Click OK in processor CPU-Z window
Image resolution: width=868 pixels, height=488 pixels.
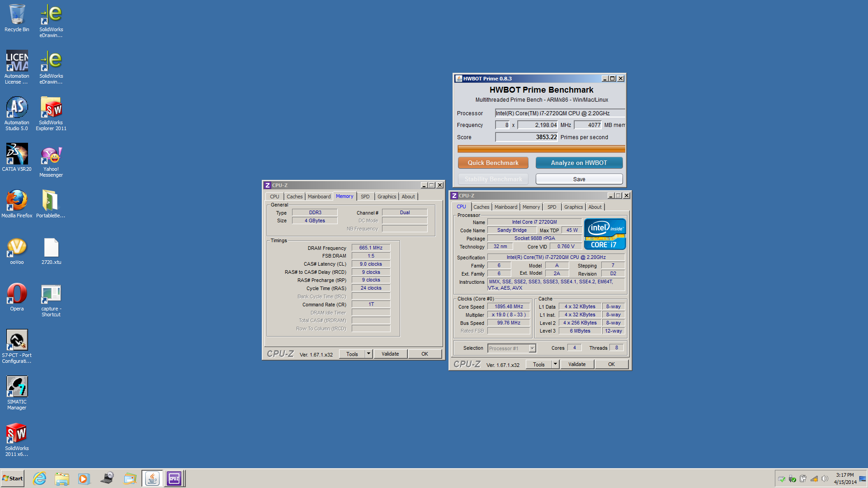coord(611,364)
